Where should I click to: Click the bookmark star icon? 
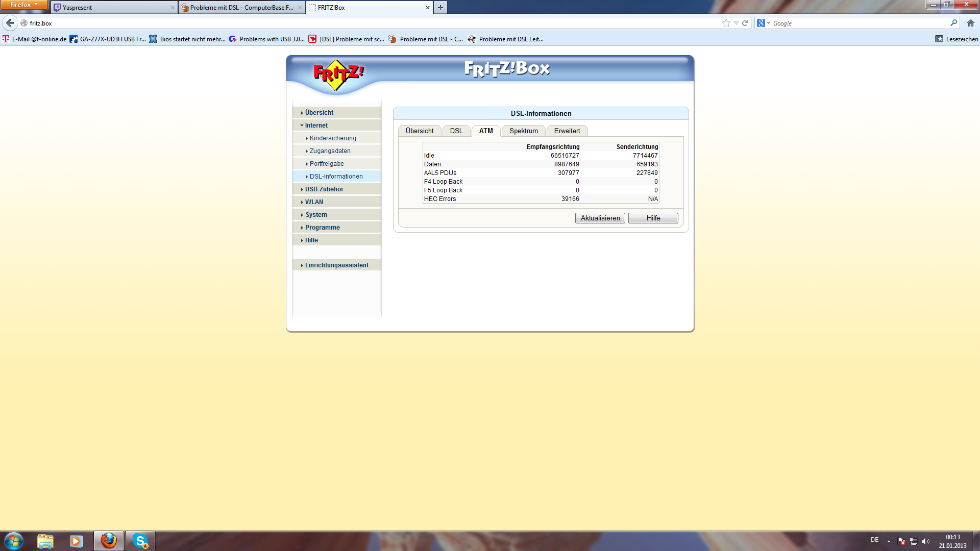coord(726,23)
